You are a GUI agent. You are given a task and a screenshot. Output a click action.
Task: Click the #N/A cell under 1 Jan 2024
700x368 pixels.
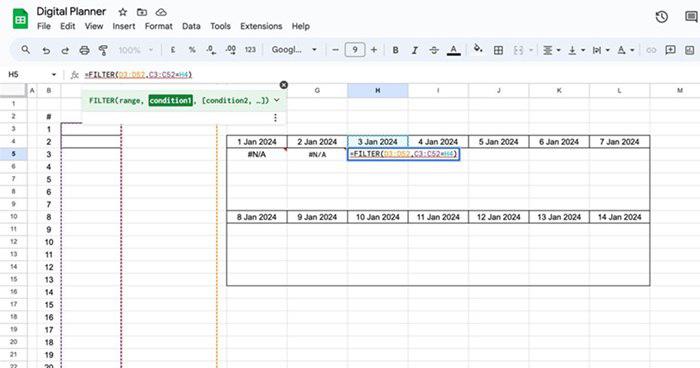pos(257,154)
